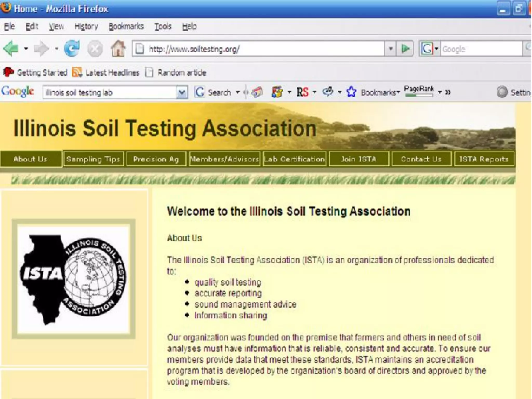Open the Sampling Tips page

point(93,159)
